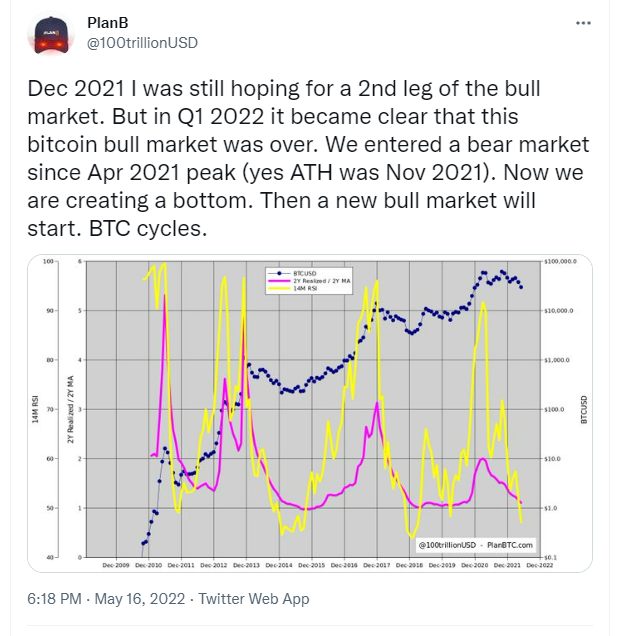Click PlanB's red-eyed cap profile avatar
This screenshot has width=619, height=636.
pos(51,34)
